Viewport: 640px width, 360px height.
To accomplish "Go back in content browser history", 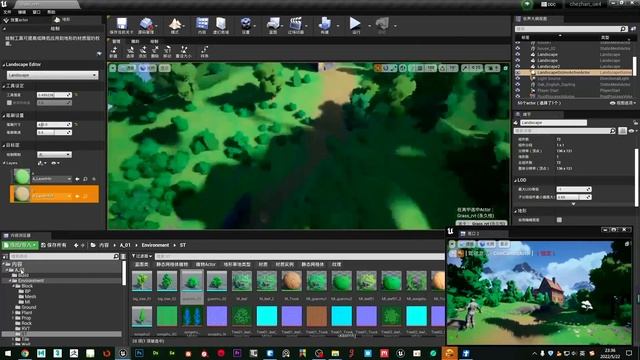I will [x=76, y=245].
